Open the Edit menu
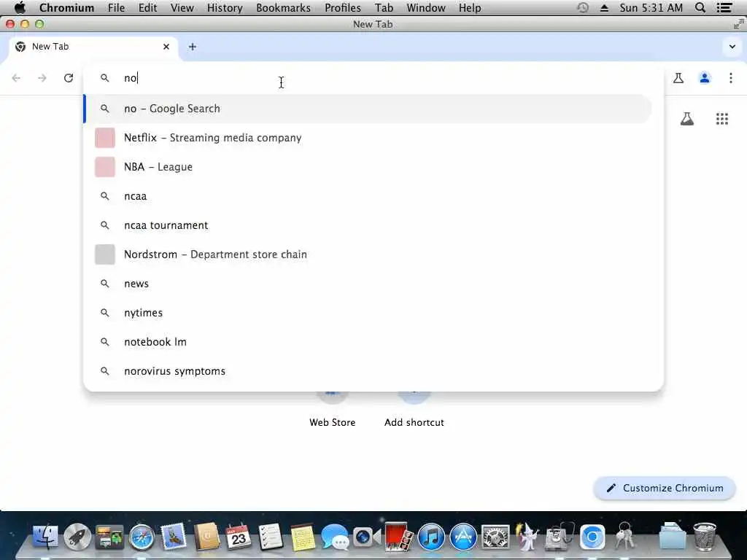 click(x=147, y=8)
